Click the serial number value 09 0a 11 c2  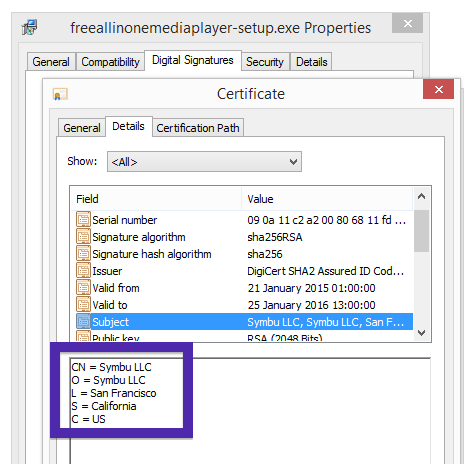327,220
